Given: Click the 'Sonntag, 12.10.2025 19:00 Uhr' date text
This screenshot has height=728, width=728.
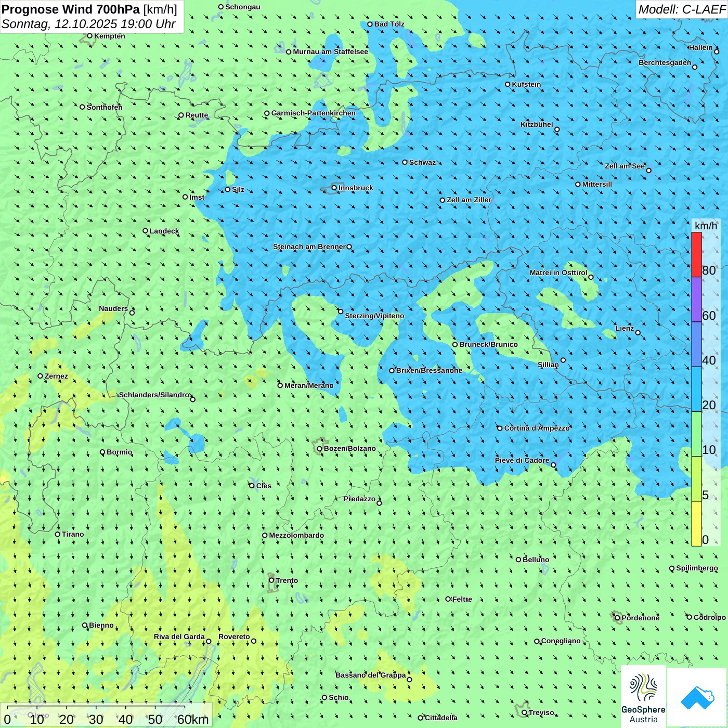Looking at the screenshot, I should pyautogui.click(x=89, y=24).
